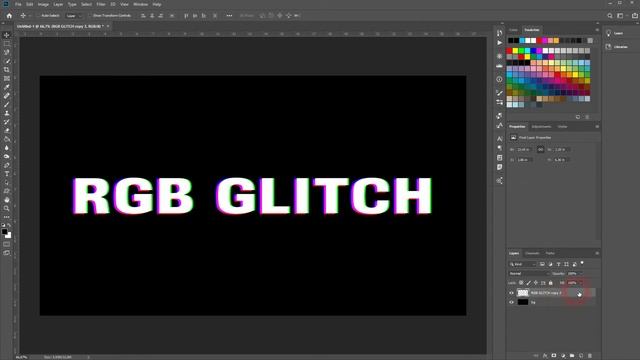Select the RGB GLITCH copy layer name
Screen dimensions: 640x360
point(546,293)
